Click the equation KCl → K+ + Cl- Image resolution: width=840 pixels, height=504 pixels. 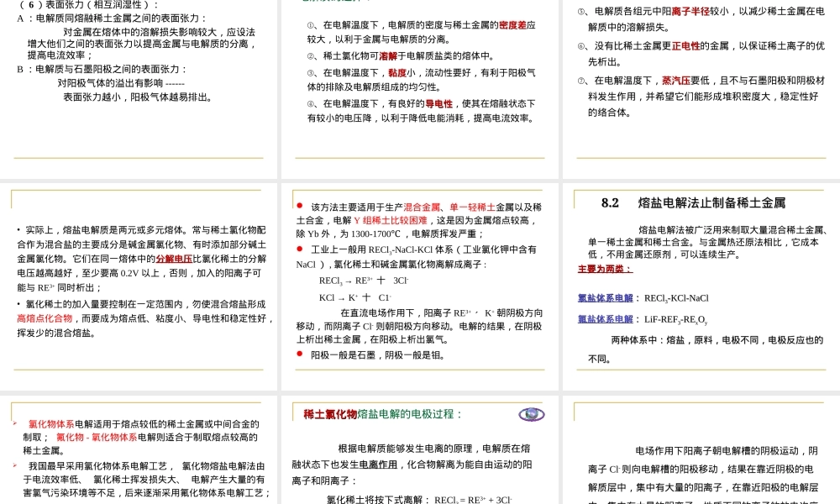tap(355, 298)
